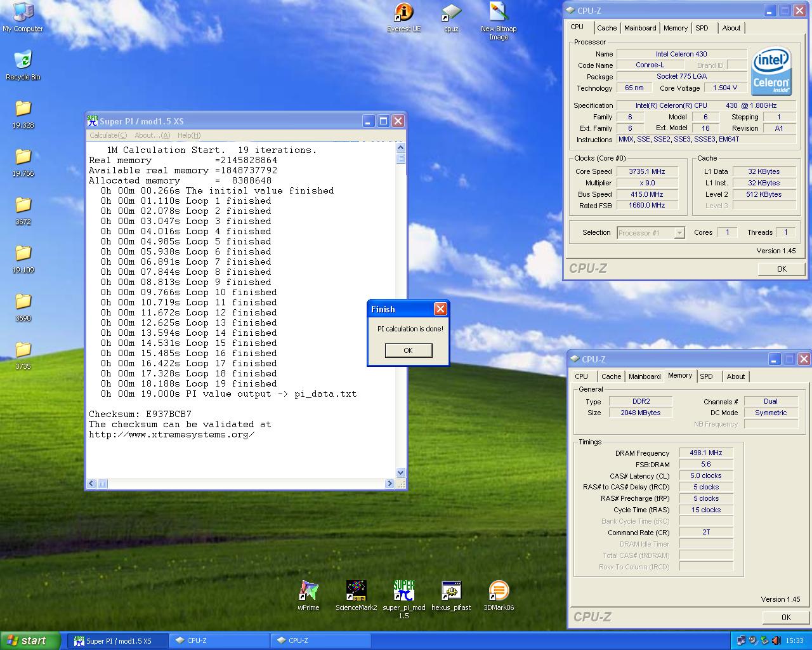The height and width of the screenshot is (650, 812).
Task: Click the taskbar clock showing 15:33
Action: [794, 641]
